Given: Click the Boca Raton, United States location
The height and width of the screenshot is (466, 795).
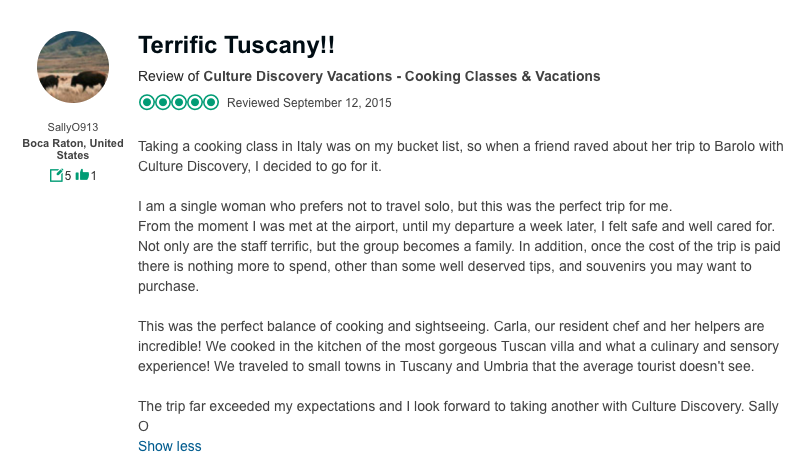Looking at the screenshot, I should 73,149.
